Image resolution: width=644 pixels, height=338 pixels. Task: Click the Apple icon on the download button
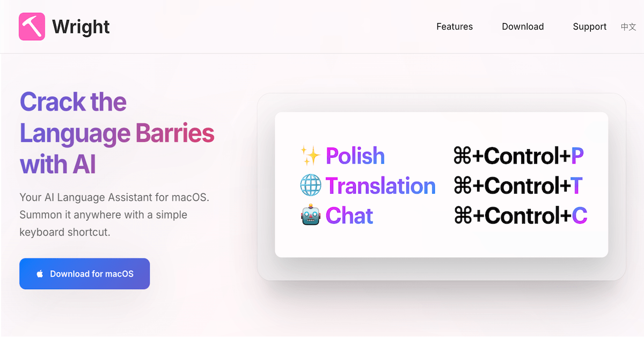tap(39, 273)
